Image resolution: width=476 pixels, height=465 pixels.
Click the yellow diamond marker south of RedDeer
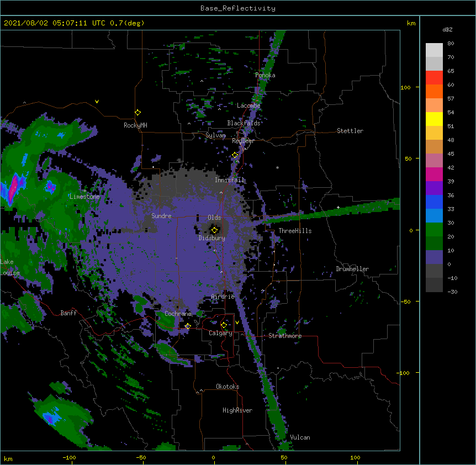[x=235, y=155]
